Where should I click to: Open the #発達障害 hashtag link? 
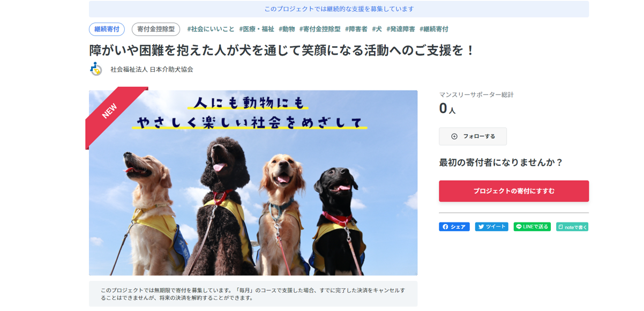(x=401, y=29)
